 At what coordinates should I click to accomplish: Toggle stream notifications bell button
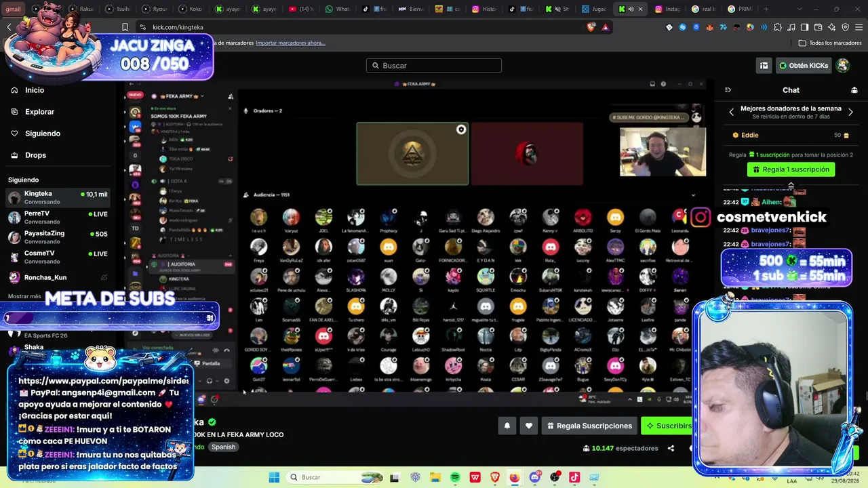click(x=507, y=426)
